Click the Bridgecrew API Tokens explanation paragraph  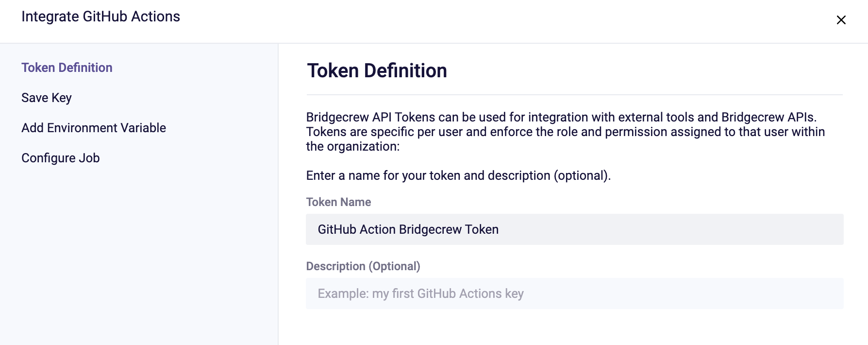click(566, 132)
